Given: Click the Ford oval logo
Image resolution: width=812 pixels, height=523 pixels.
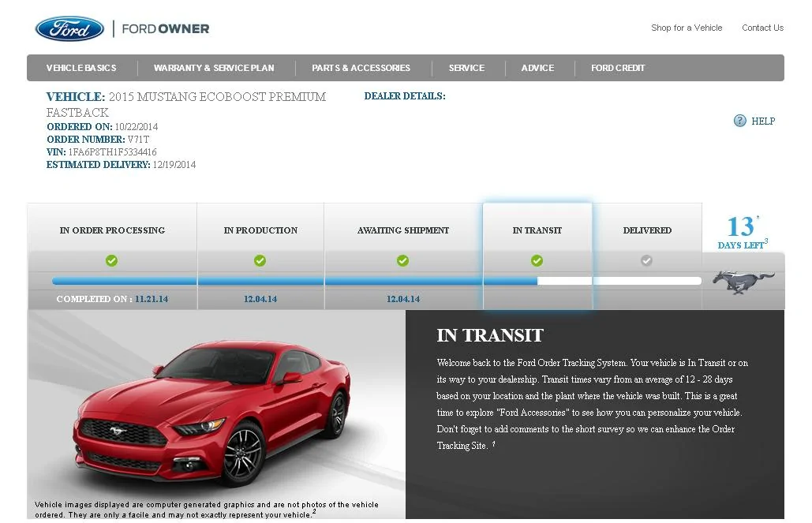Looking at the screenshot, I should [70, 28].
